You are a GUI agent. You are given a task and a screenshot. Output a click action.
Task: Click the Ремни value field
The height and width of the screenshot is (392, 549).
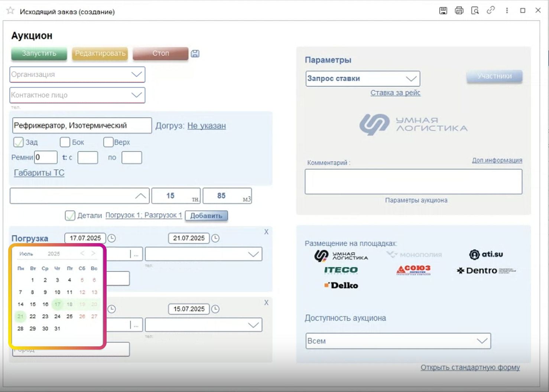[46, 157]
